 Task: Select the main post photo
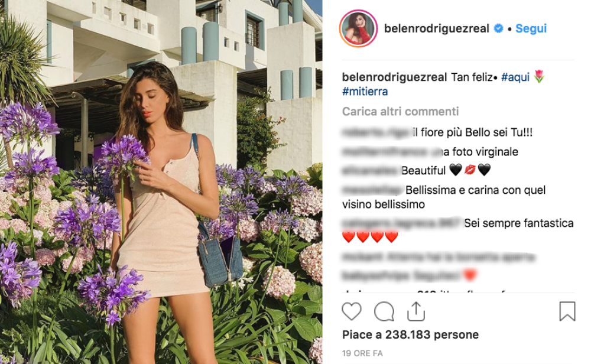161,182
